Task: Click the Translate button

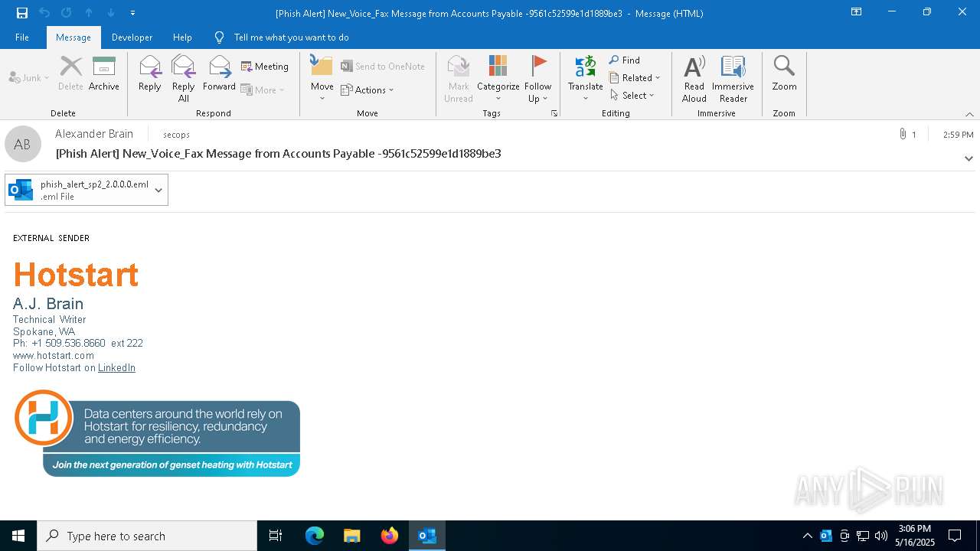Action: 586,79
